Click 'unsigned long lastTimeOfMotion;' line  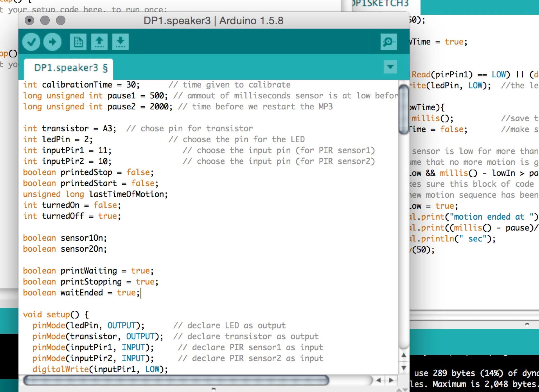click(96, 194)
